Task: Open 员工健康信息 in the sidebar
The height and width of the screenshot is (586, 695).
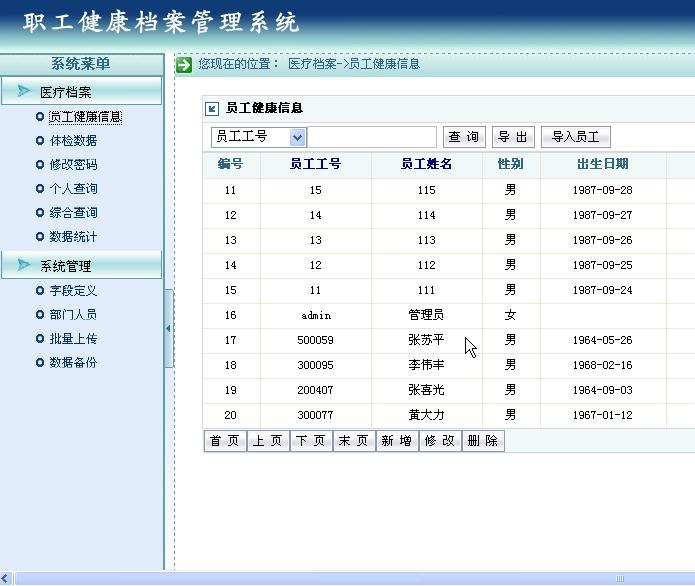Action: [85, 117]
